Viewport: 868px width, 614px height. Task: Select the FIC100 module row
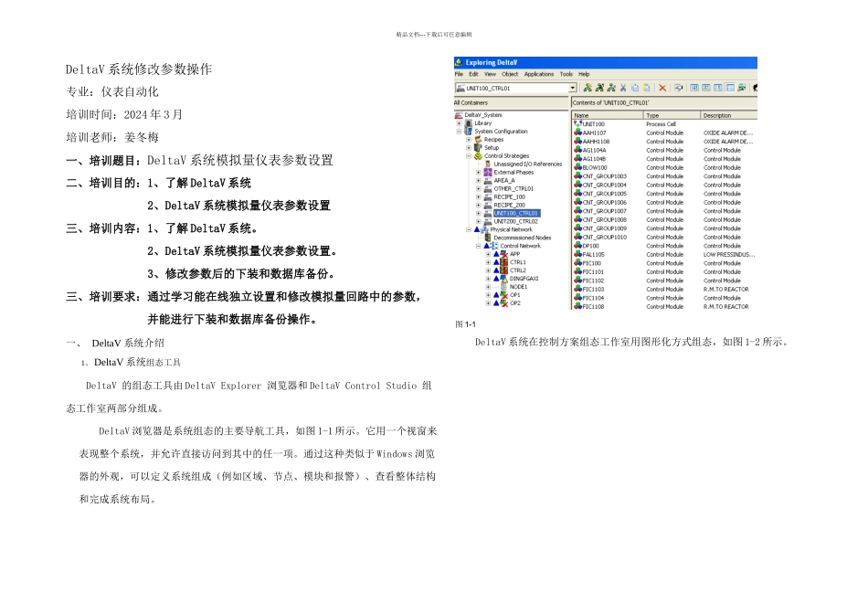(664, 263)
